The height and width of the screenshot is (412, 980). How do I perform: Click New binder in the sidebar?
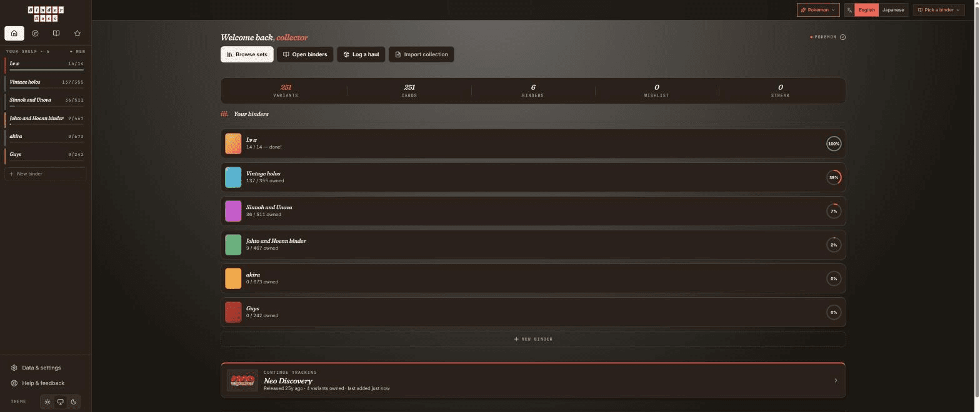click(46, 174)
